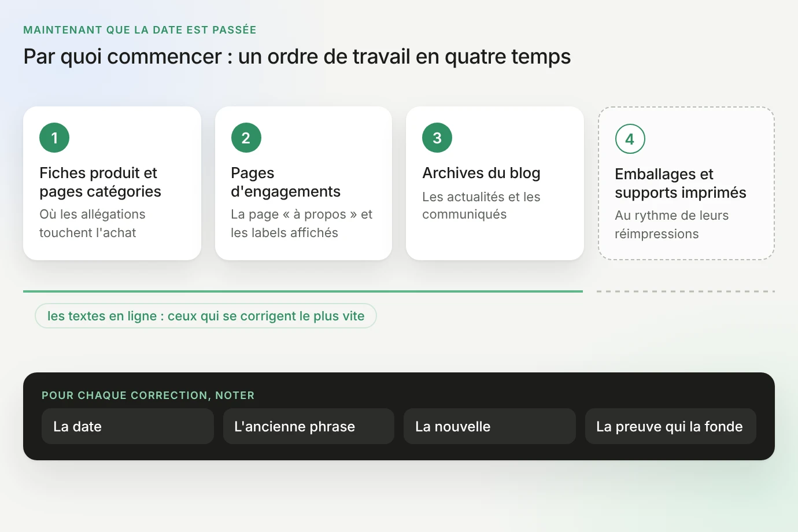
Task: Click the heading "Pages d'engagements"
Action: pyautogui.click(x=286, y=182)
